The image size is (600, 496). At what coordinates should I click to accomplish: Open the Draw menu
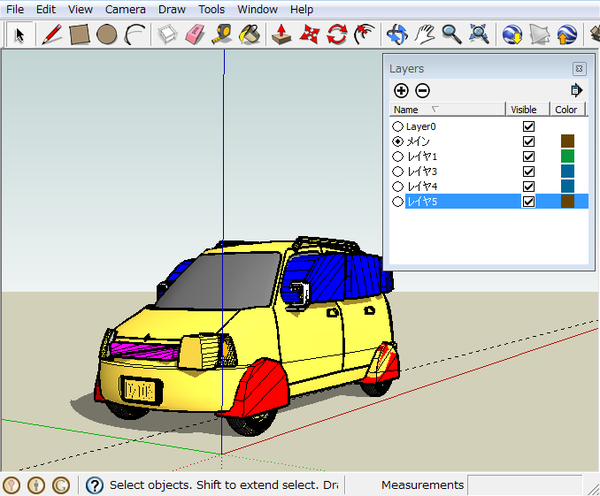click(x=172, y=9)
